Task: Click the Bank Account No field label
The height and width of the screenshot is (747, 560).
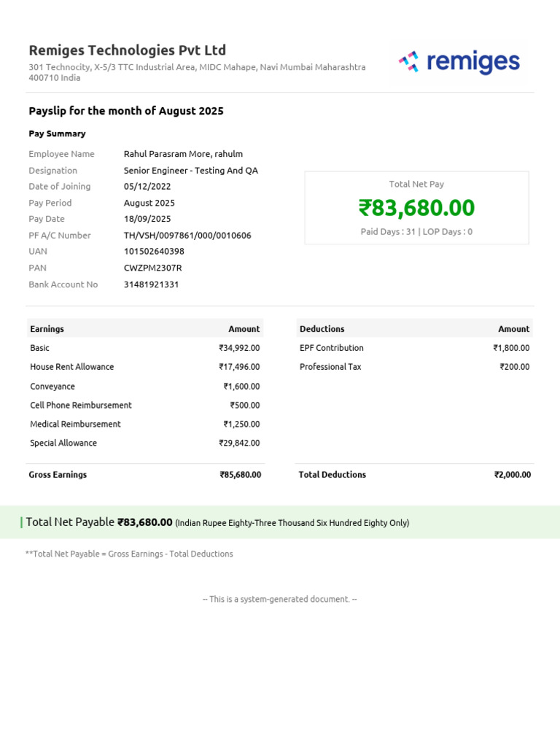Action: point(63,285)
